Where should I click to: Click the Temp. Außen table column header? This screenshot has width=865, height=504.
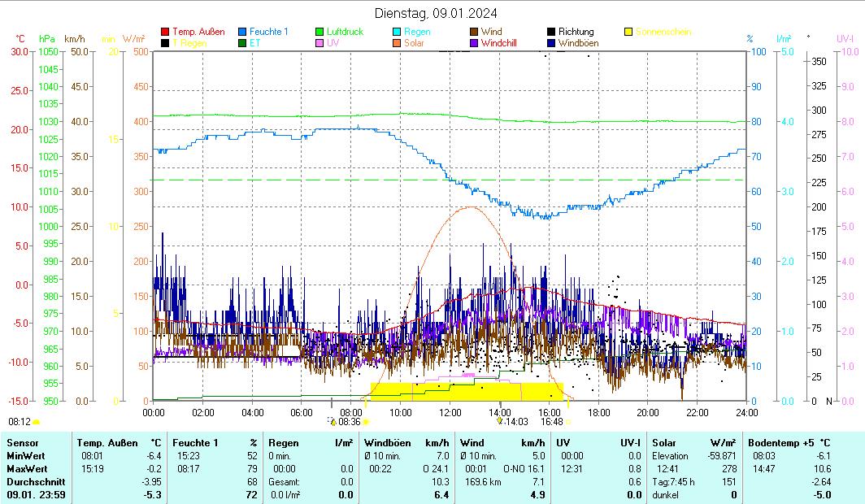point(107,443)
